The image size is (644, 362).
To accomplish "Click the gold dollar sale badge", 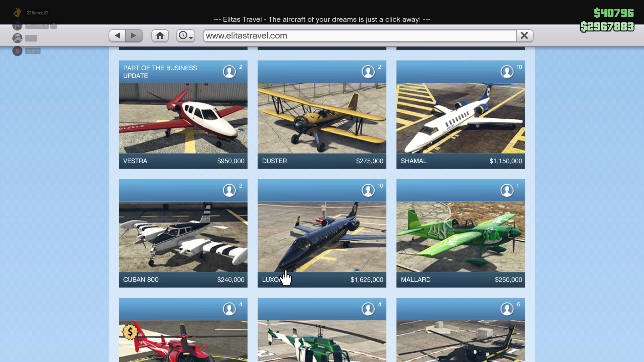I will [130, 332].
